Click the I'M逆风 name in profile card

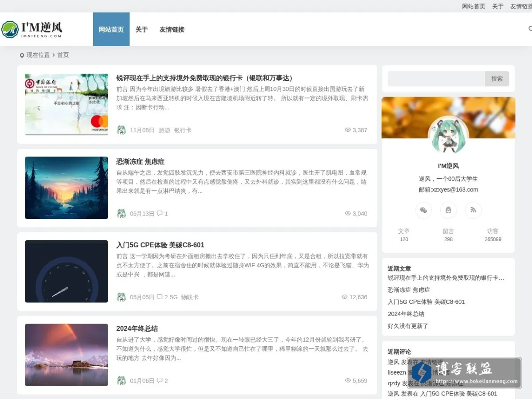(448, 166)
